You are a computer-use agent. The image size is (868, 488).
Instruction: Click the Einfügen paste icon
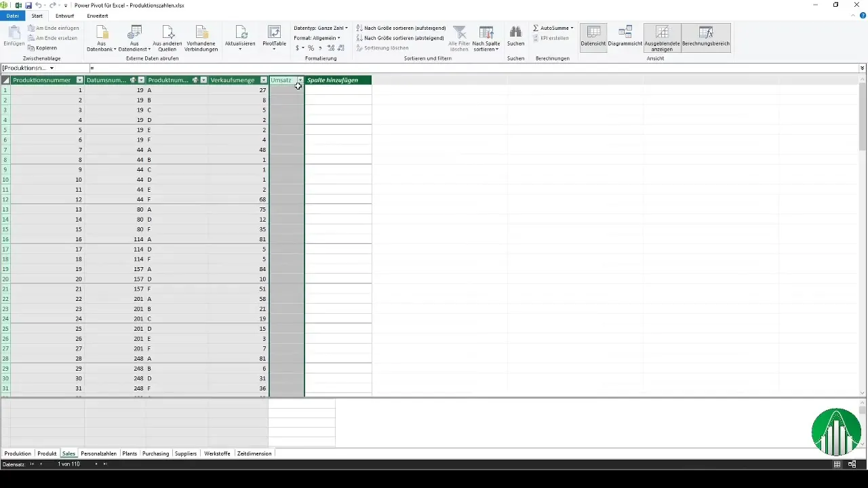coord(14,32)
